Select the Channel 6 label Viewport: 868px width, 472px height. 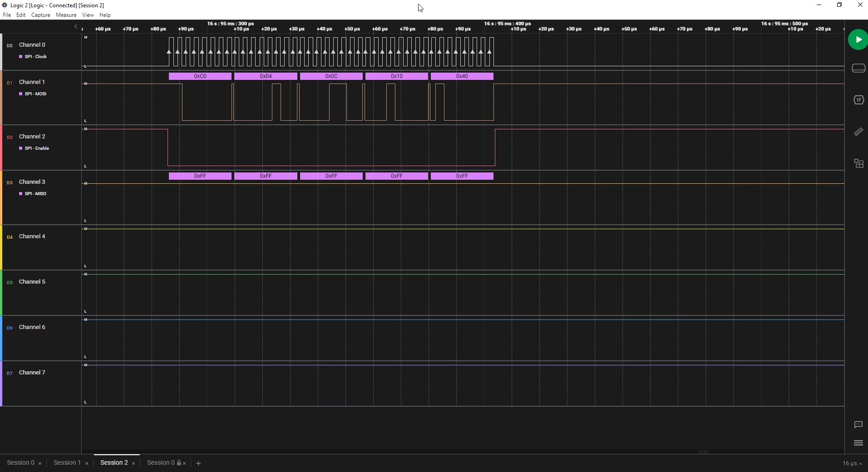tap(32, 327)
